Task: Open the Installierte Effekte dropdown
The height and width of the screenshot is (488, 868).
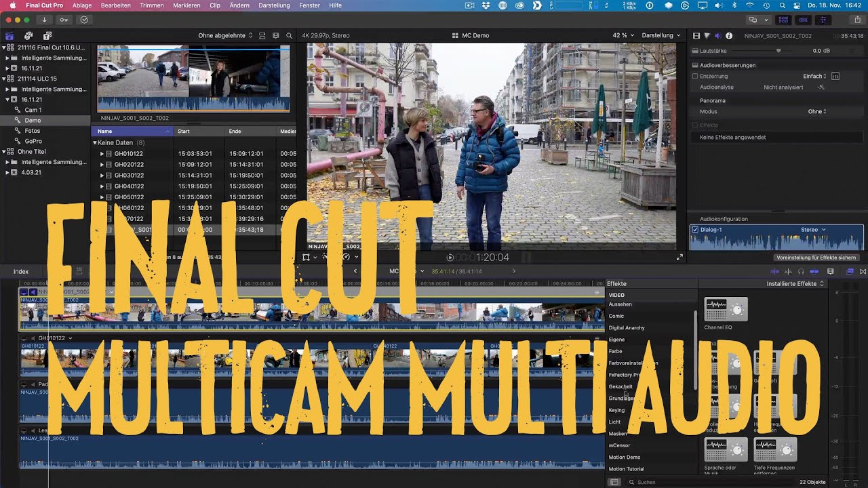Action: [x=795, y=283]
